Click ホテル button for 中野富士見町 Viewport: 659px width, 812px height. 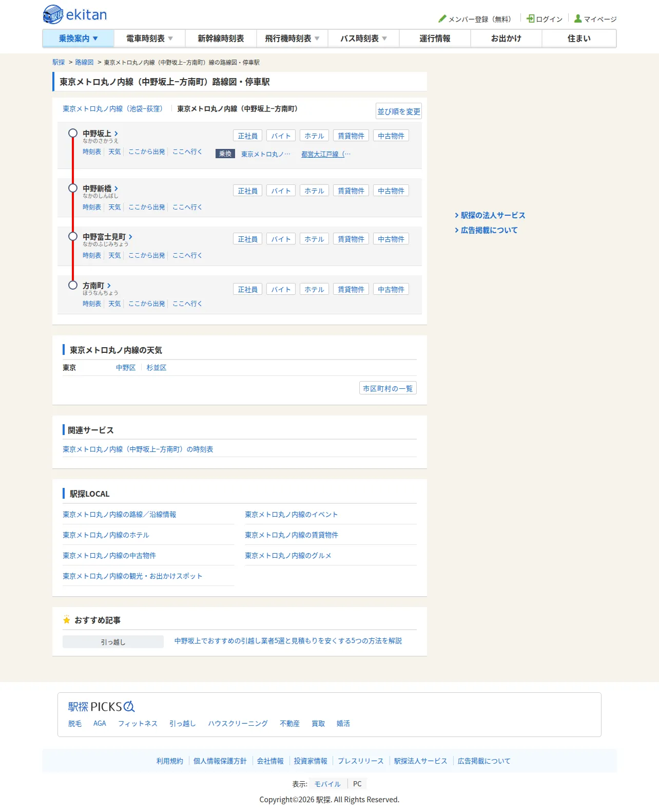(315, 239)
